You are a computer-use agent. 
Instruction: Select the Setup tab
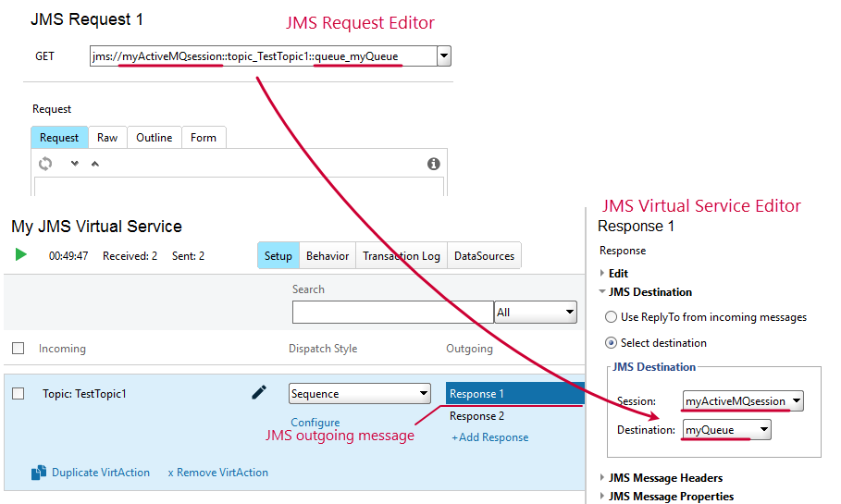(x=278, y=256)
